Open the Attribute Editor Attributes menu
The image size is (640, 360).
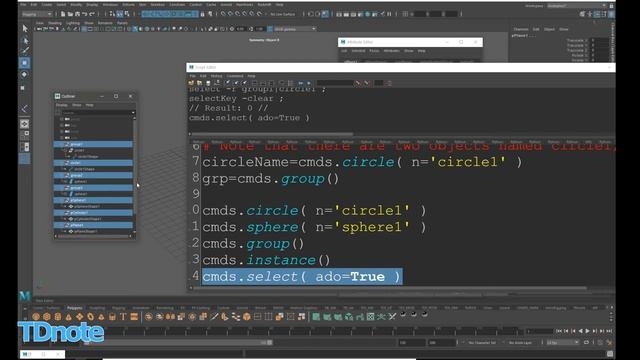click(x=391, y=51)
